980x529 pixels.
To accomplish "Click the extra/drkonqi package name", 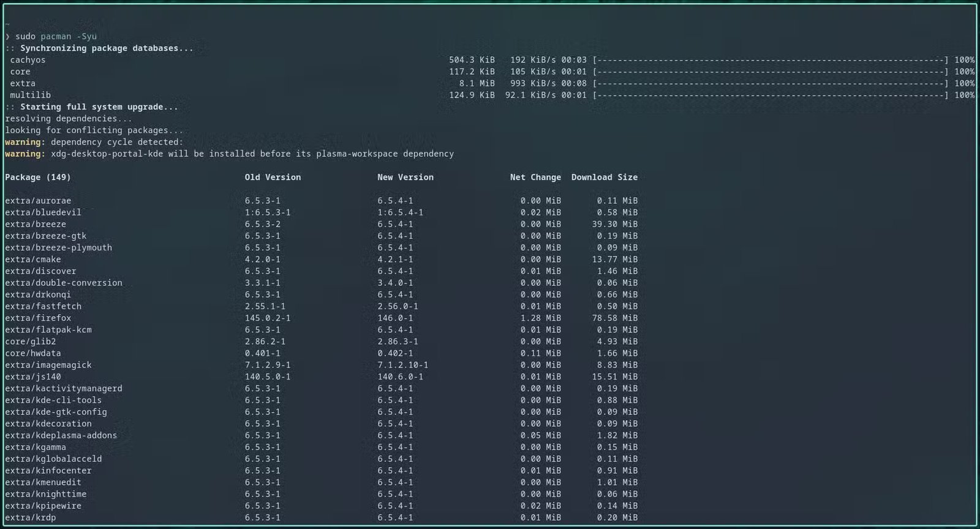I will click(38, 295).
